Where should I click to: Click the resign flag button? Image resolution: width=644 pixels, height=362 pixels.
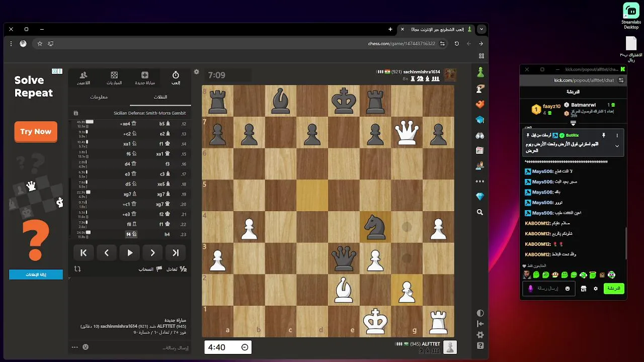tap(151, 269)
